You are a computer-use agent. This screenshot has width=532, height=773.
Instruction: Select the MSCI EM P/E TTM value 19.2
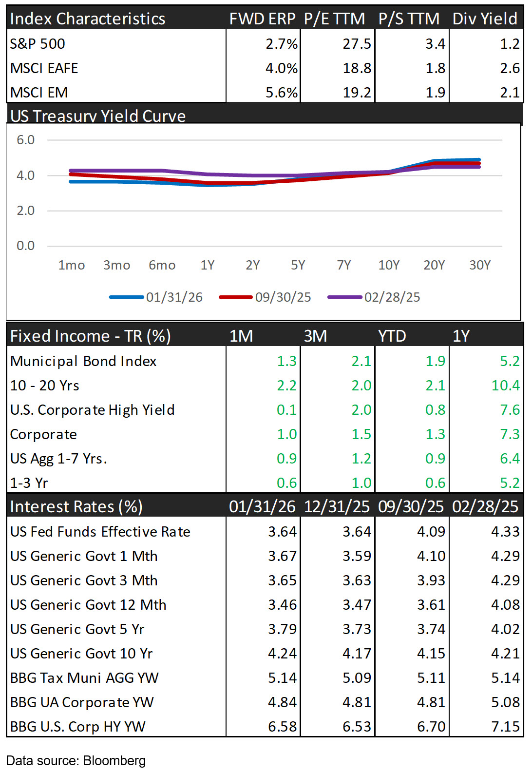(x=357, y=93)
